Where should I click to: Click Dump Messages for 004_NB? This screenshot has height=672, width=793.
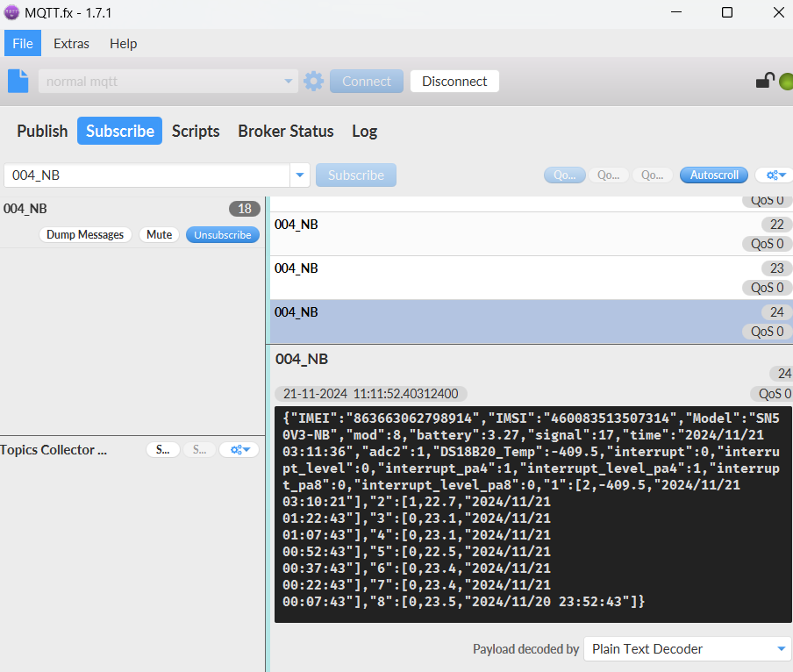[85, 234]
